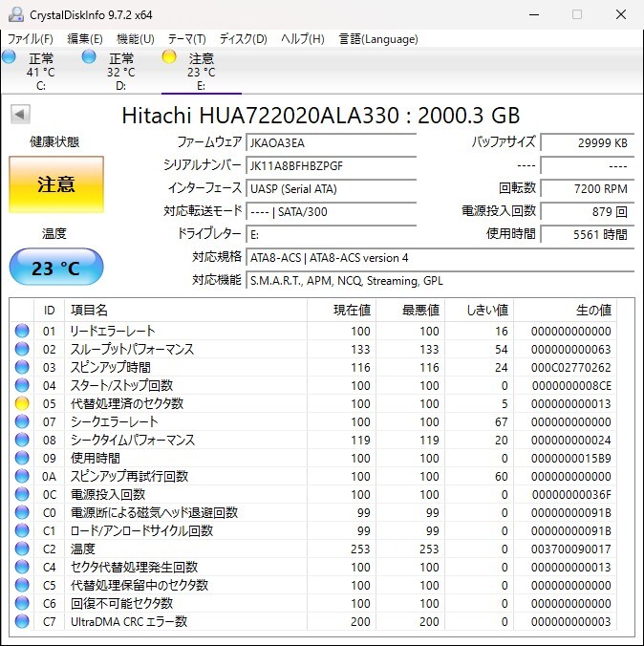The image size is (644, 646).
Task: Click status icon of 回復不可能セクタ数 row
Action: point(22,603)
